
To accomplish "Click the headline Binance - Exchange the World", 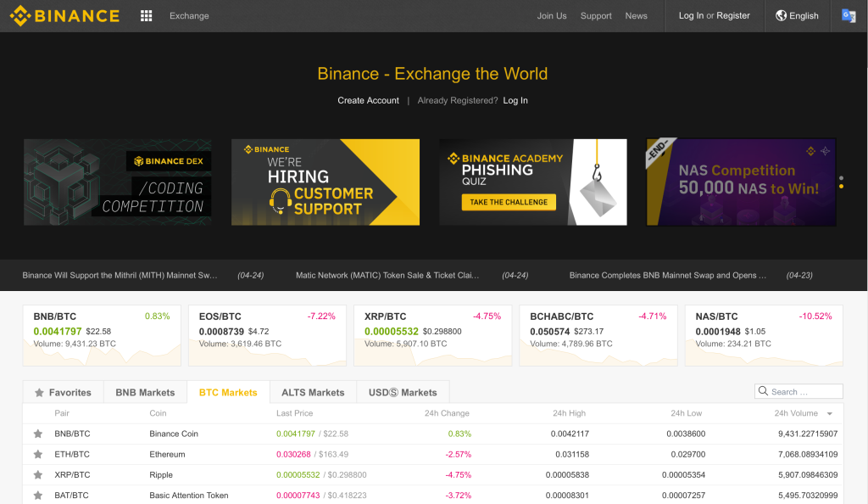I will (432, 74).
